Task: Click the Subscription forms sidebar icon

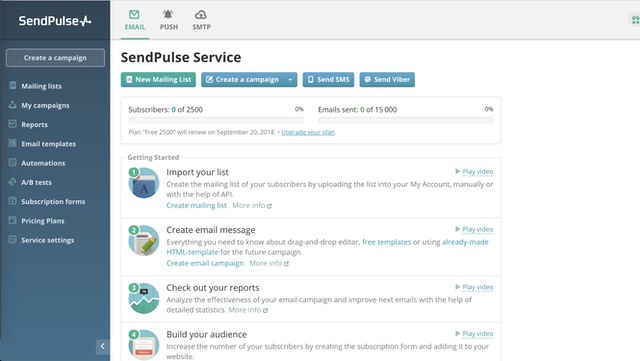Action: click(13, 201)
